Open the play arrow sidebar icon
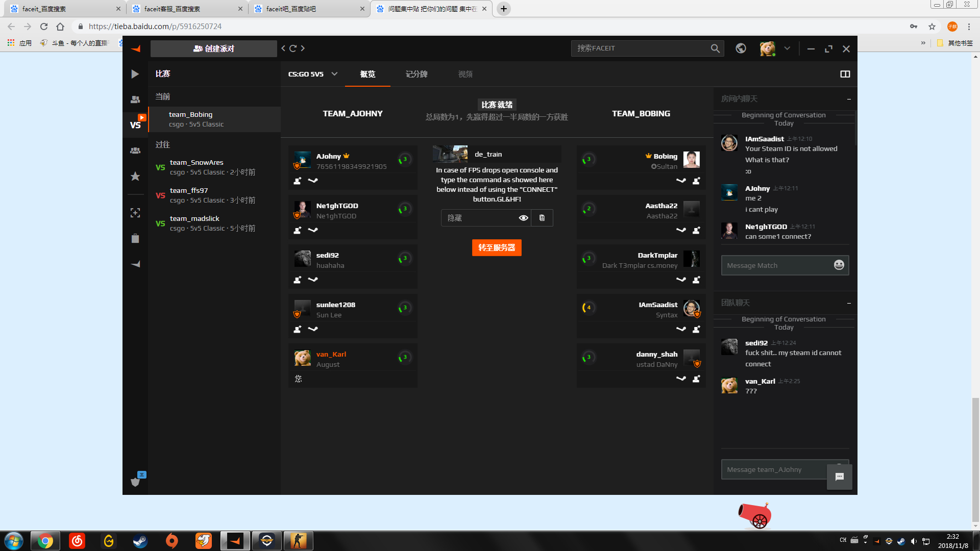This screenshot has width=980, height=551. click(135, 74)
